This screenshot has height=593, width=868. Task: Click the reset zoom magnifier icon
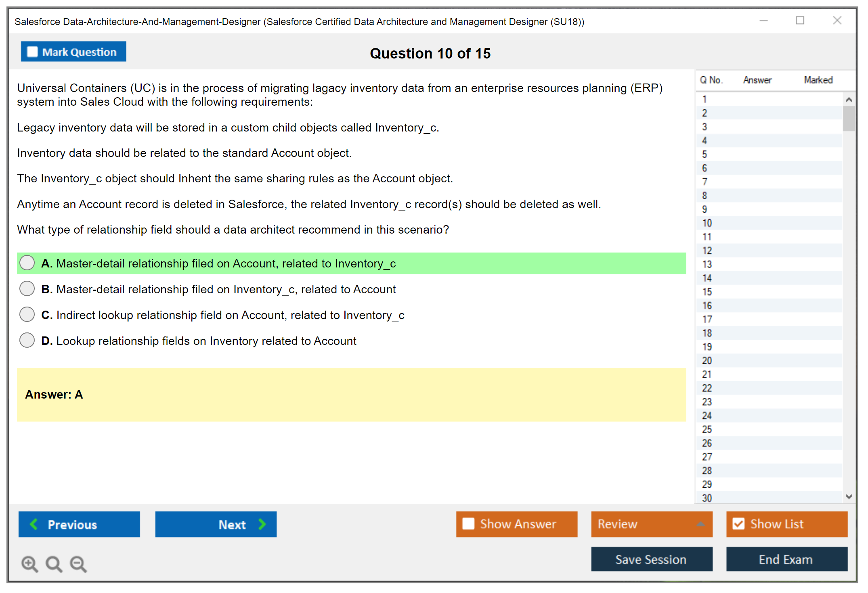54,564
